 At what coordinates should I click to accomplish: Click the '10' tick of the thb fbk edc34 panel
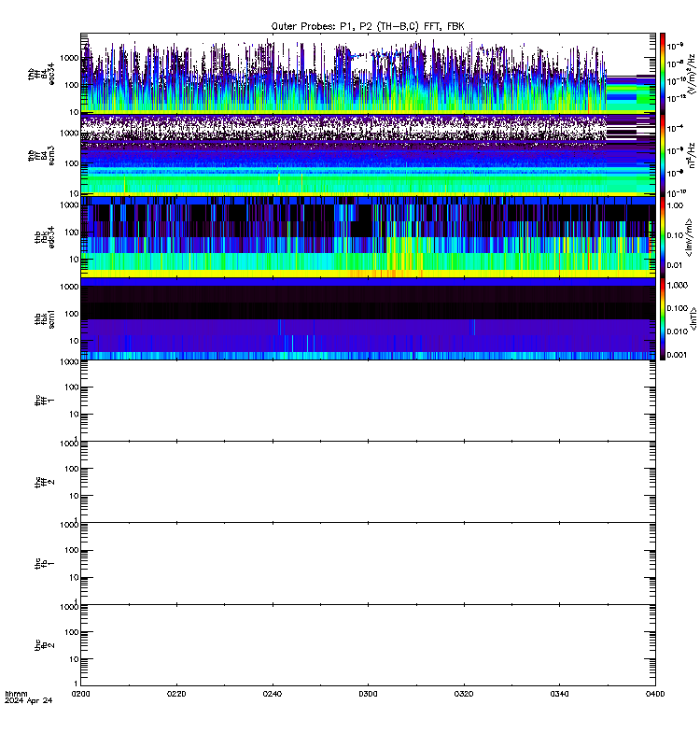(75, 260)
